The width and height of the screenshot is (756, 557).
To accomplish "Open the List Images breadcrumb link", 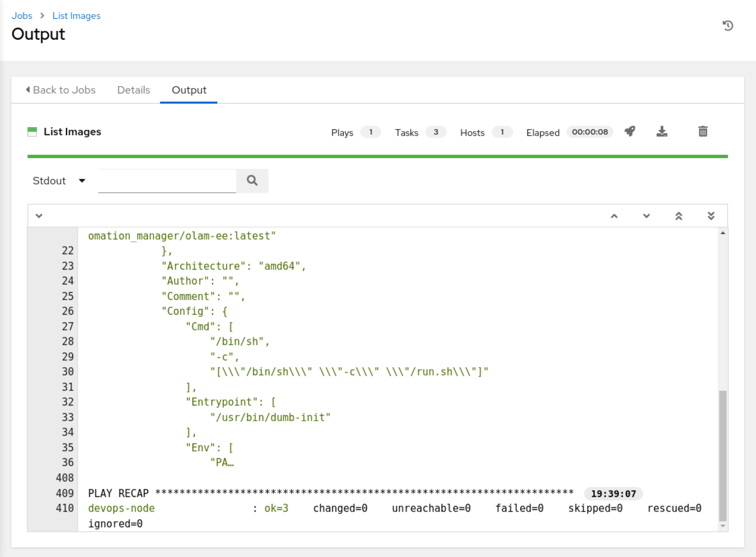I will click(x=76, y=16).
